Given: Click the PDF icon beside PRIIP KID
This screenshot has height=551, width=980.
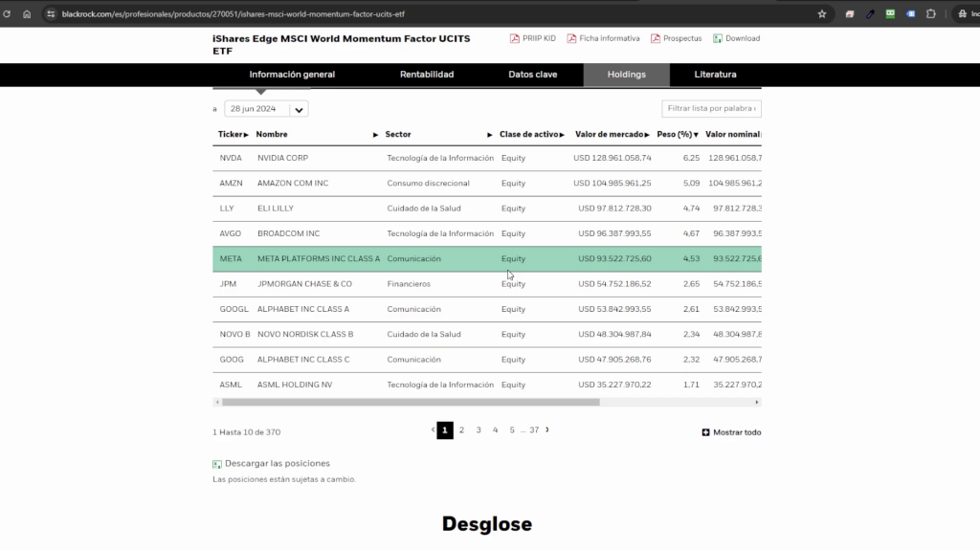Looking at the screenshot, I should pyautogui.click(x=514, y=38).
